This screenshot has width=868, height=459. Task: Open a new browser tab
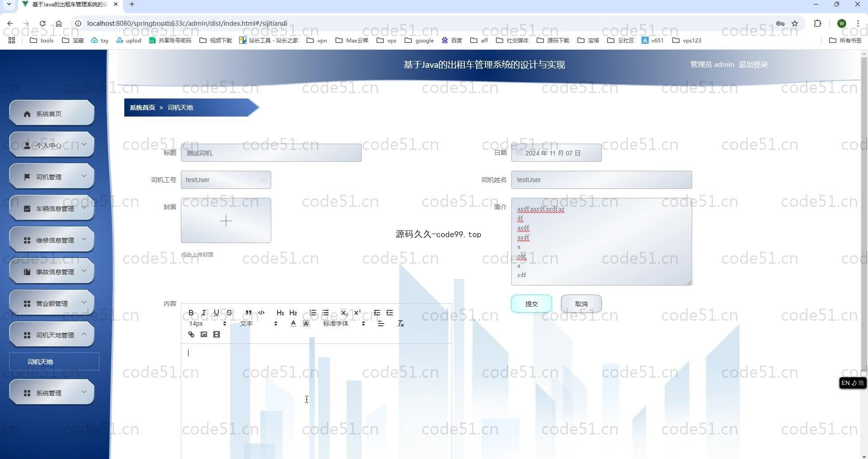point(132,5)
